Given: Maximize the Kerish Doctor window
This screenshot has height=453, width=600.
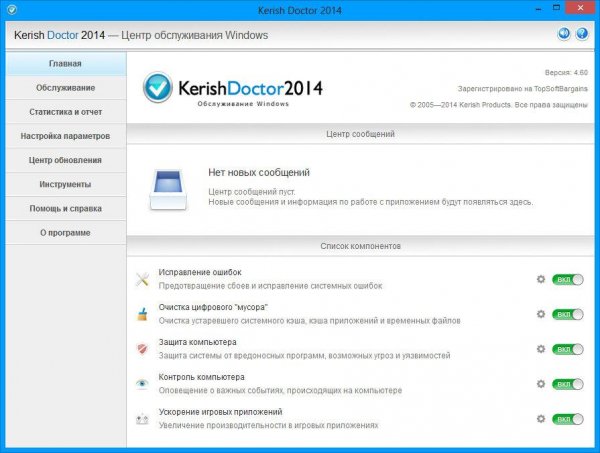Looking at the screenshot, I should 556,8.
